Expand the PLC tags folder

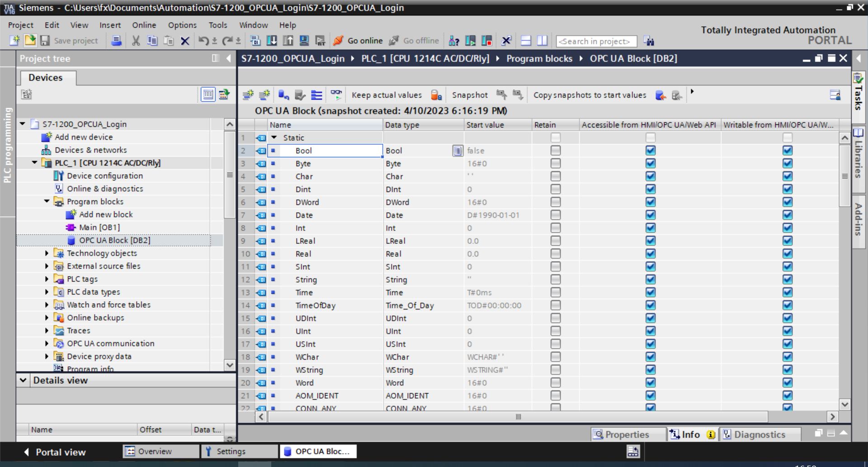(x=47, y=279)
